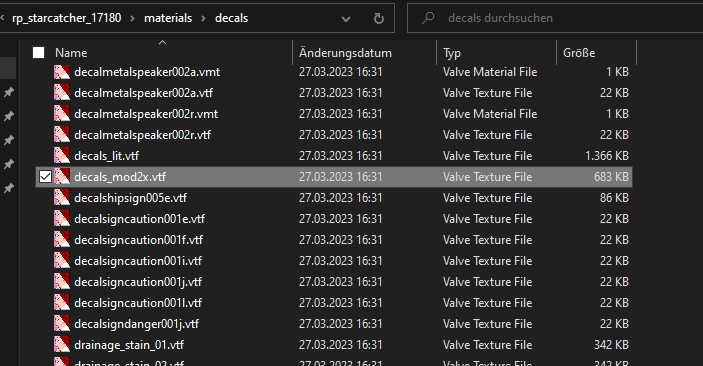Select file decalmetalspeaker002a.vtf
The image size is (703, 366).
[143, 93]
